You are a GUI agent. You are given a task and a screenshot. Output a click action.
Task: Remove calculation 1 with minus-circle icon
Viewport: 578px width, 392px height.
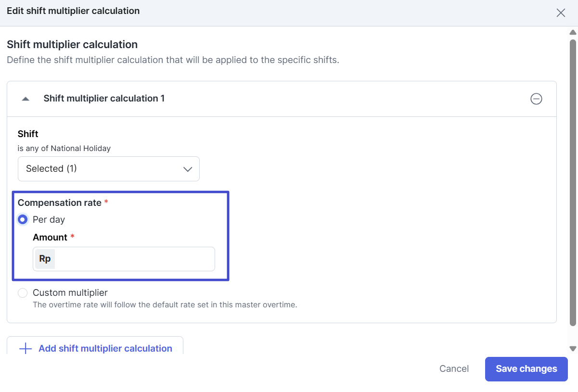pyautogui.click(x=536, y=99)
